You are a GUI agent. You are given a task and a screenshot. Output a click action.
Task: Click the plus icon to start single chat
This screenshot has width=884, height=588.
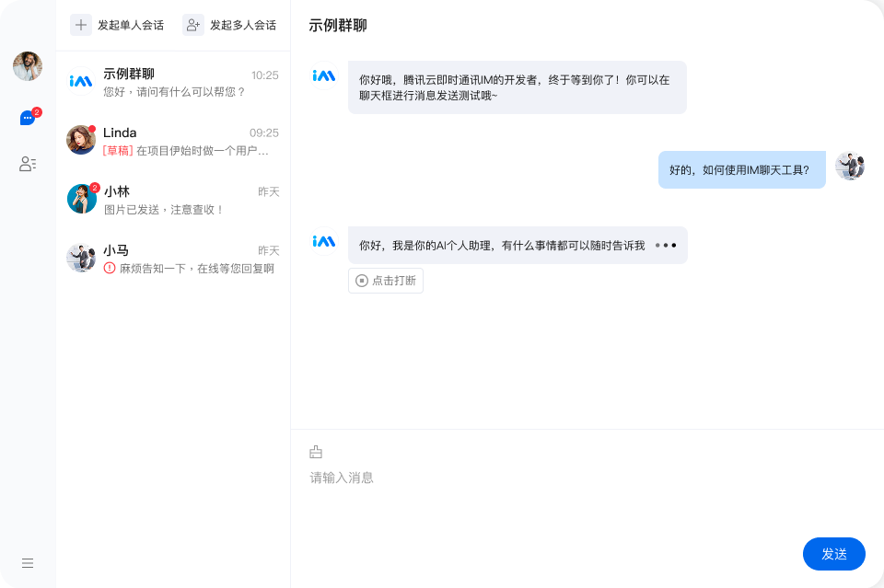[x=81, y=25]
